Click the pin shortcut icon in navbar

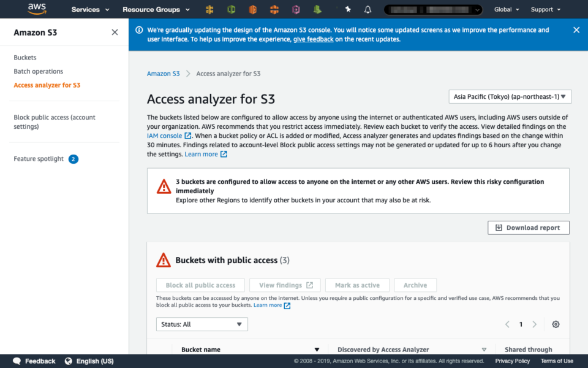(x=349, y=9)
